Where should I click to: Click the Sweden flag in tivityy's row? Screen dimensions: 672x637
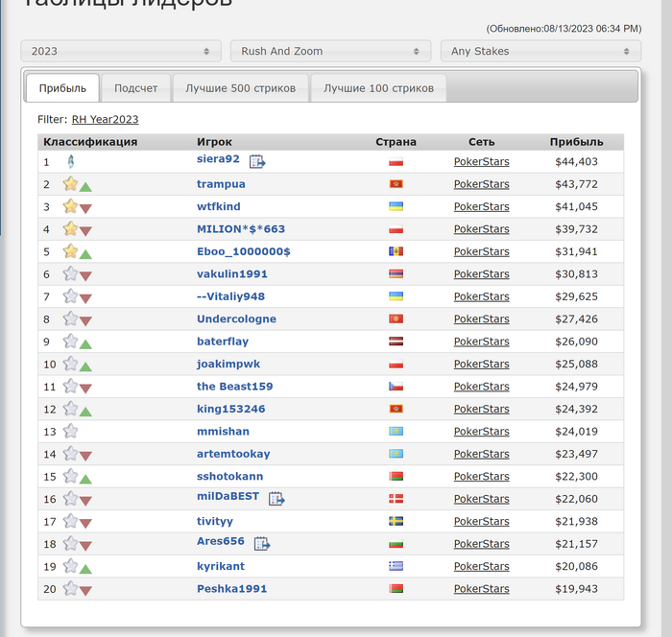[396, 521]
